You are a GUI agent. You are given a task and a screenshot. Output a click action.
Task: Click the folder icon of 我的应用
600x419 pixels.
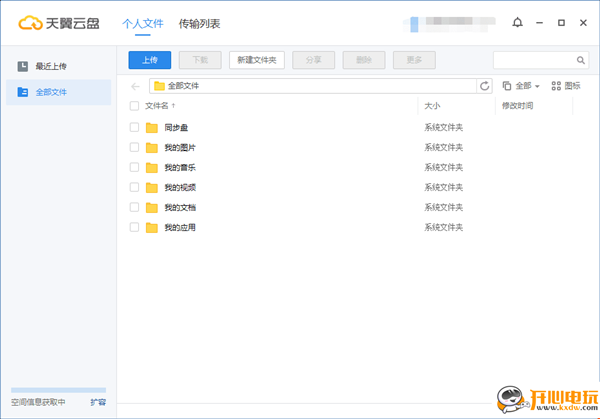point(152,227)
